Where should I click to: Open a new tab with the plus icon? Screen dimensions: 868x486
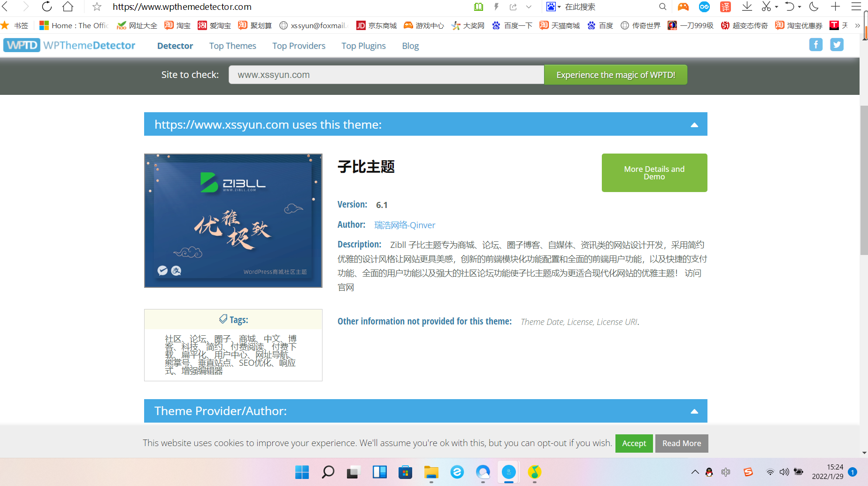(x=835, y=7)
